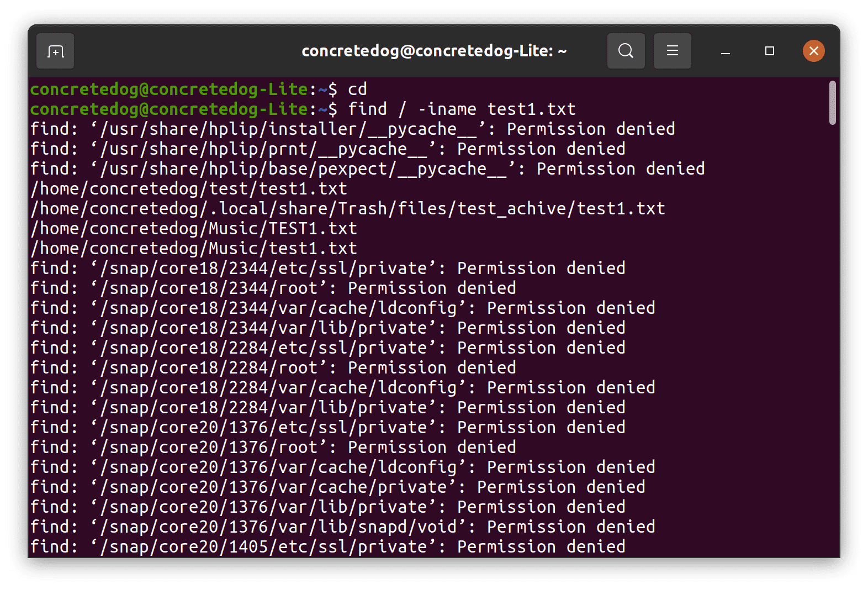868x589 pixels.
Task: Click the core18/2344/var/lib/private error line
Action: (x=328, y=328)
